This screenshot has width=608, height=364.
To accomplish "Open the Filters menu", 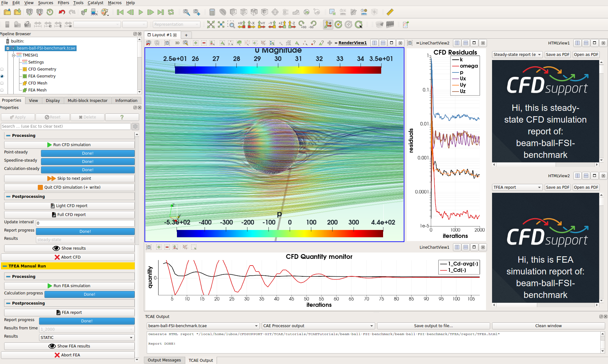I will (63, 3).
